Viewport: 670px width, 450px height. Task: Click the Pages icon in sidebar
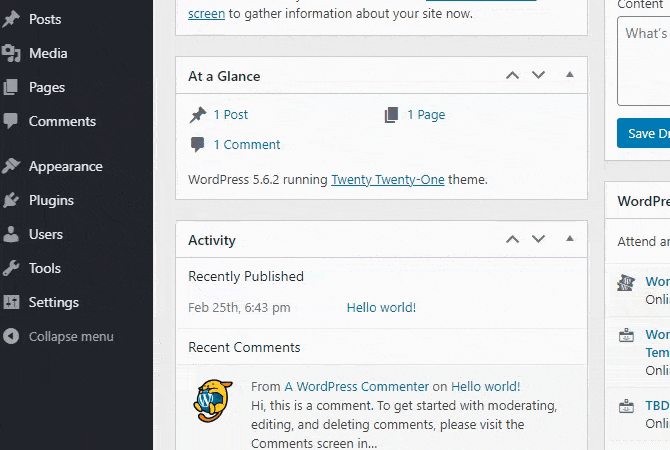coord(11,87)
